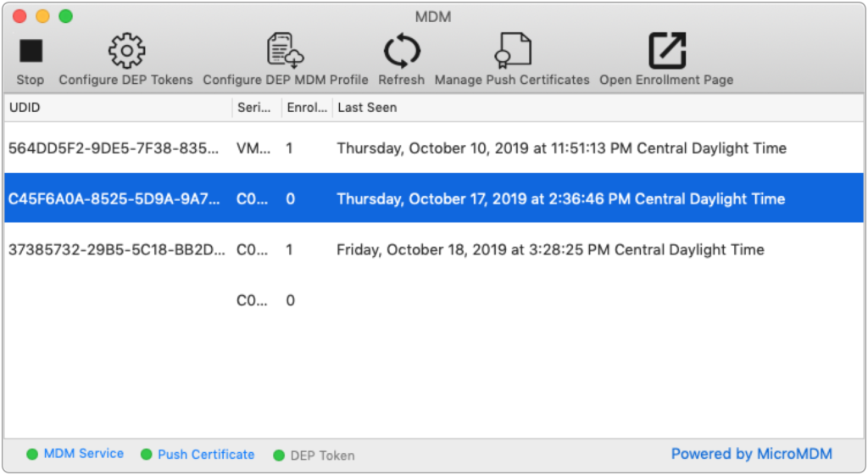Select device row 564DD5F2-9DE5-7F38
The image size is (868, 475).
click(434, 148)
